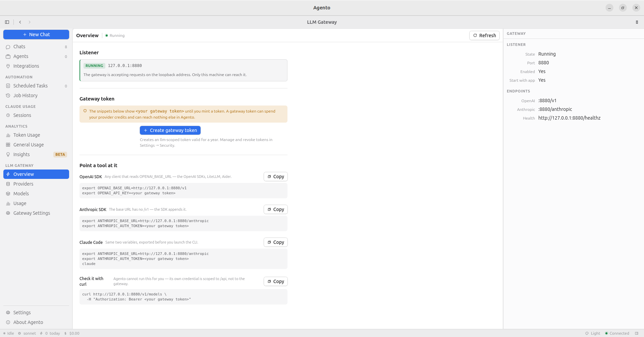Screen dimensions: 644x337
Task: Click the Port 8880 value
Action: 543,63
